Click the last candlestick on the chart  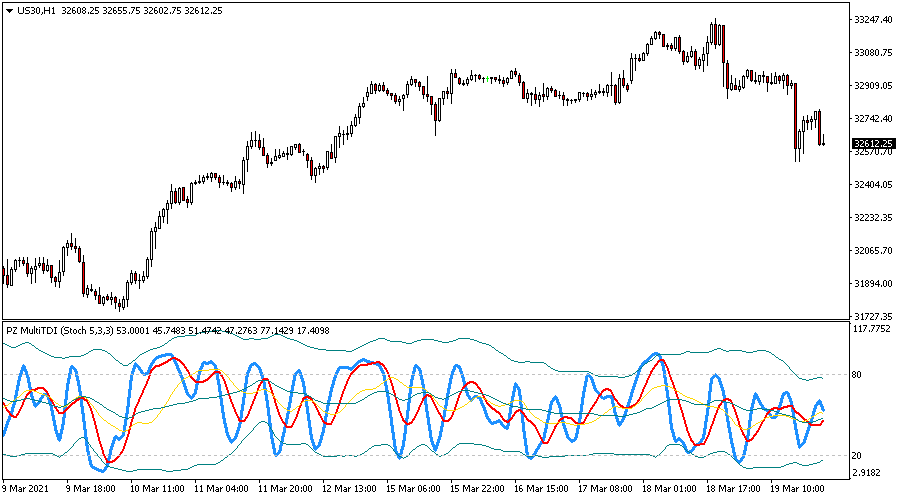point(823,142)
